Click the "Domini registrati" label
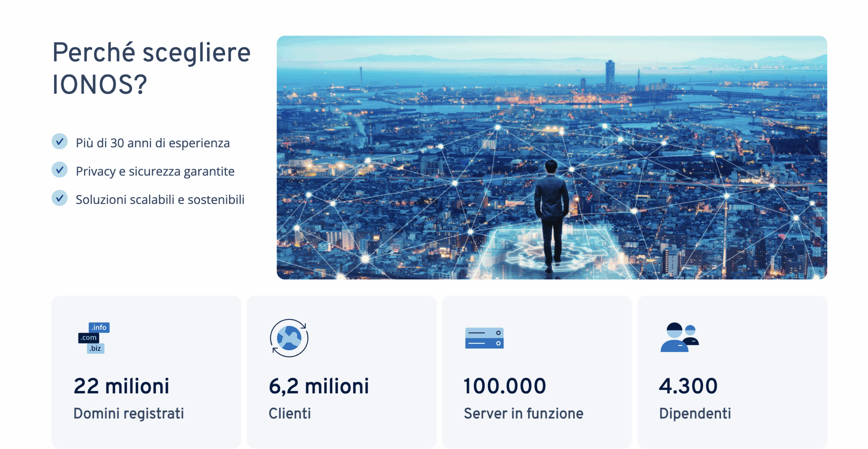Screen dimensions: 868x449 [x=129, y=413]
